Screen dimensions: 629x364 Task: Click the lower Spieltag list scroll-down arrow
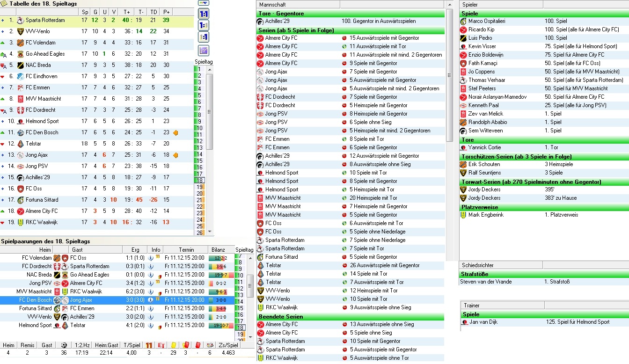pos(250,336)
